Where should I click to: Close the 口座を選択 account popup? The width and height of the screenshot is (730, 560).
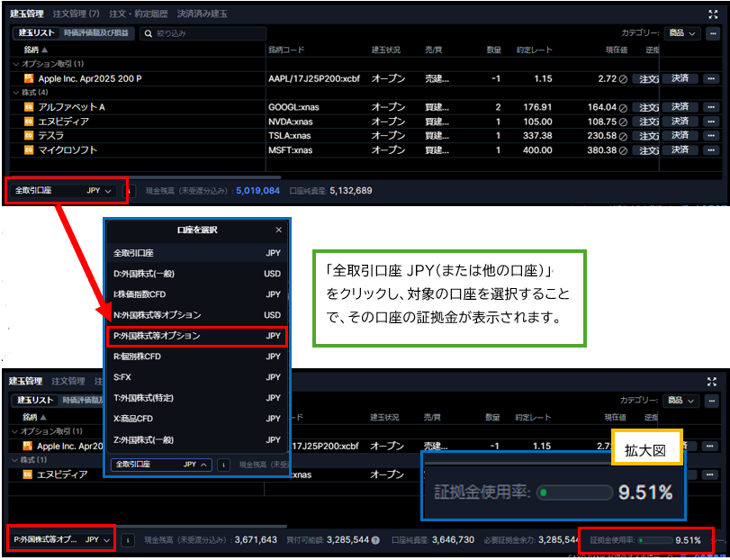pyautogui.click(x=278, y=230)
